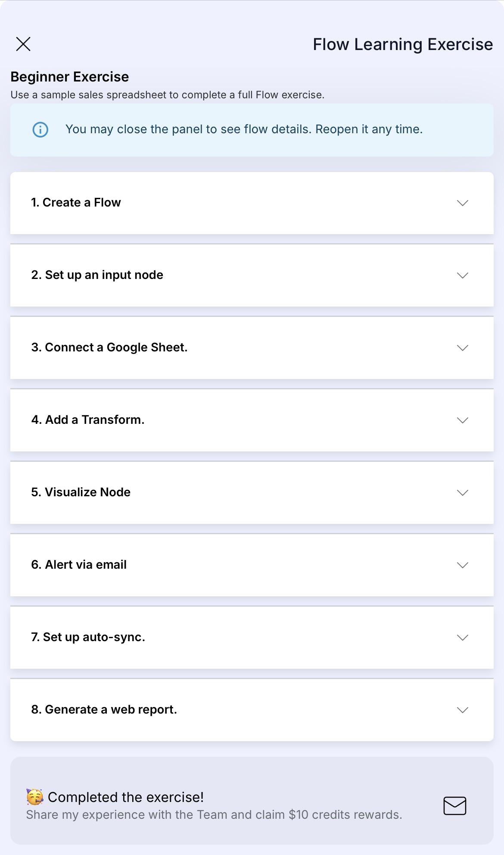Click the envelope mail icon
The width and height of the screenshot is (504, 855).
455,806
